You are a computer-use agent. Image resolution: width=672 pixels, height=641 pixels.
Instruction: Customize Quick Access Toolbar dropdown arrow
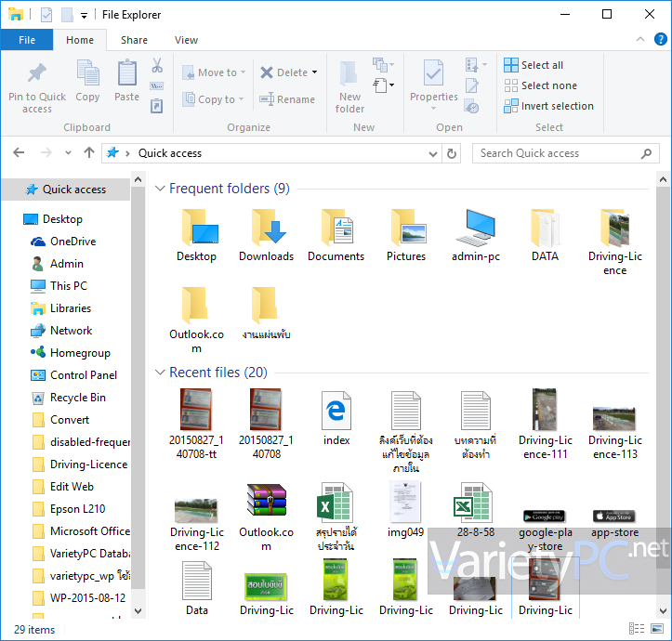click(x=84, y=16)
